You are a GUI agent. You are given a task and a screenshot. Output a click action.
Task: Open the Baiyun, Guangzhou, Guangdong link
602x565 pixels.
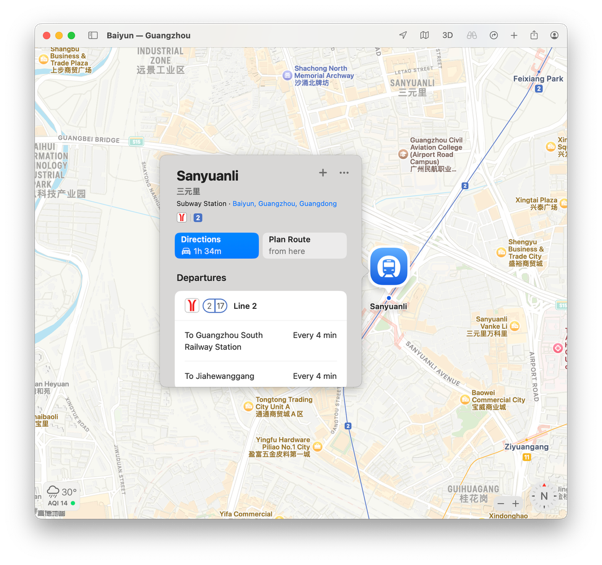pos(284,204)
